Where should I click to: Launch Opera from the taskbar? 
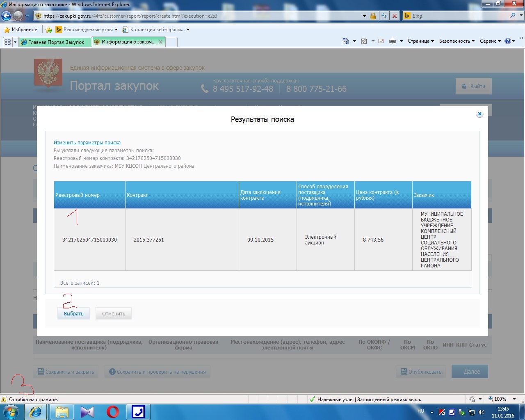pyautogui.click(x=113, y=411)
